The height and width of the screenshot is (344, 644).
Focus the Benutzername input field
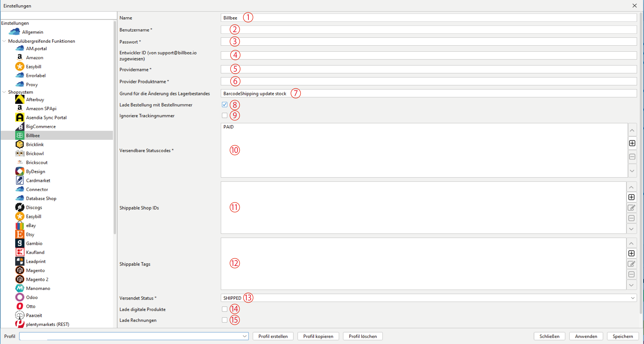point(429,30)
